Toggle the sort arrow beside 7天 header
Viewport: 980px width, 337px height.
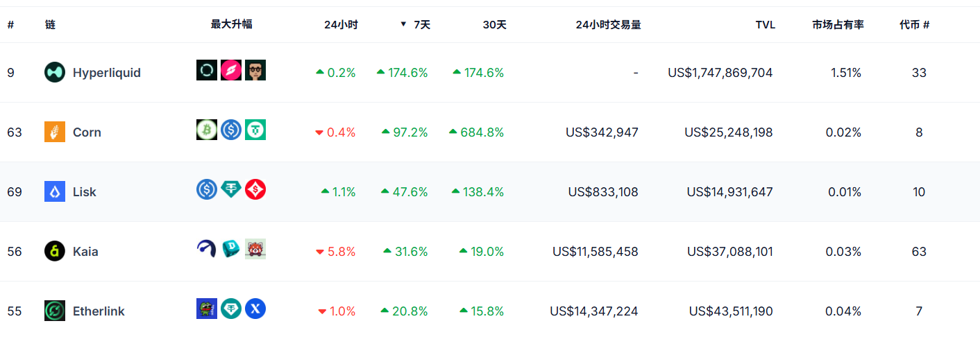click(x=403, y=24)
